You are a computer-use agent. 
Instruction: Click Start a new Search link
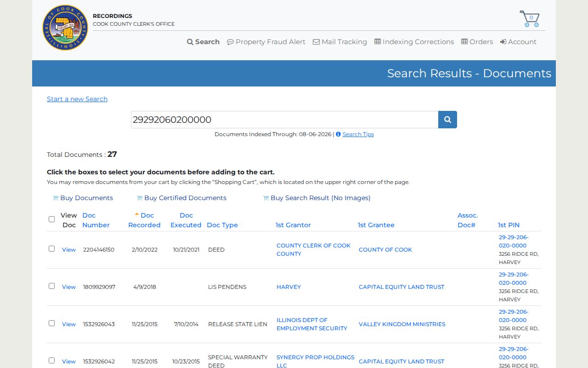[77, 99]
